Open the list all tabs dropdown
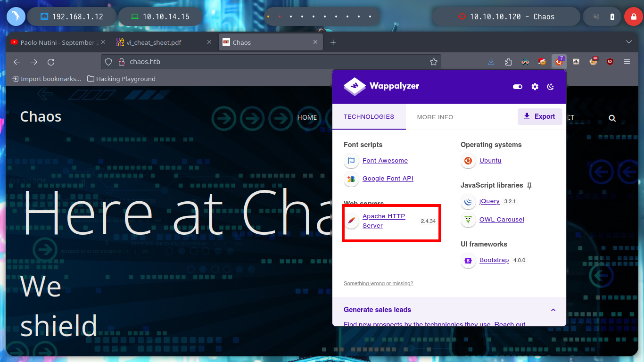644x362 pixels. pyautogui.click(x=628, y=42)
